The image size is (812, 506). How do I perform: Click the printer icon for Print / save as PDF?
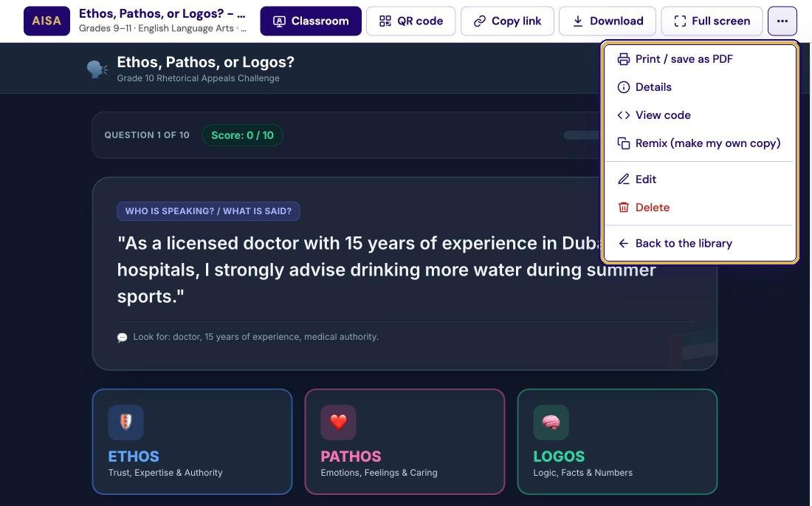[624, 59]
